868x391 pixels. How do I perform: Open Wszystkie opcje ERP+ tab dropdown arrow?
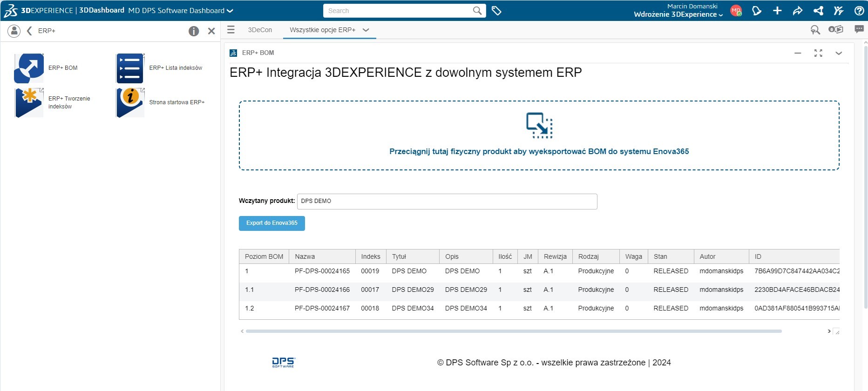pyautogui.click(x=366, y=30)
